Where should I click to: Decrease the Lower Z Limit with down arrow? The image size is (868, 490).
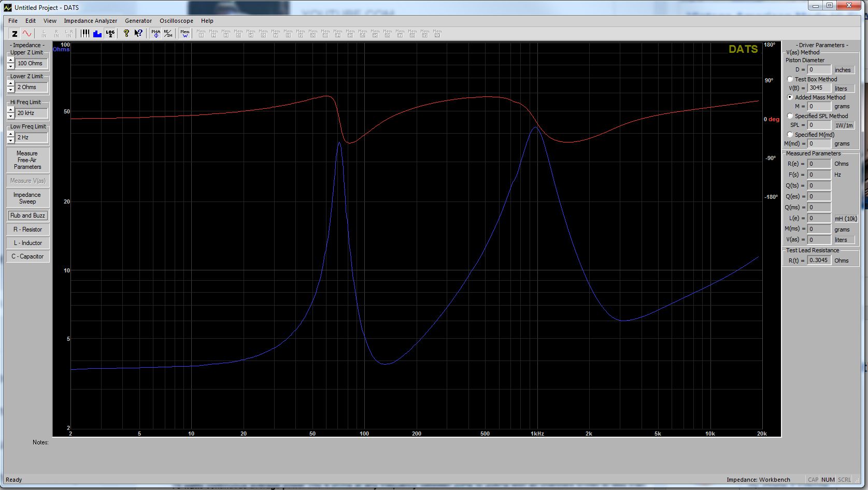11,90
